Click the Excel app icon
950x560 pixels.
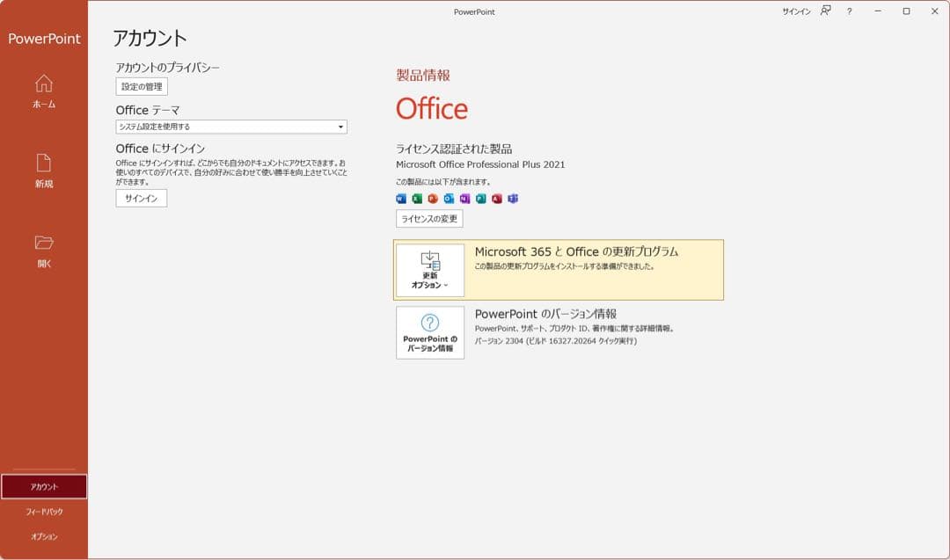416,198
